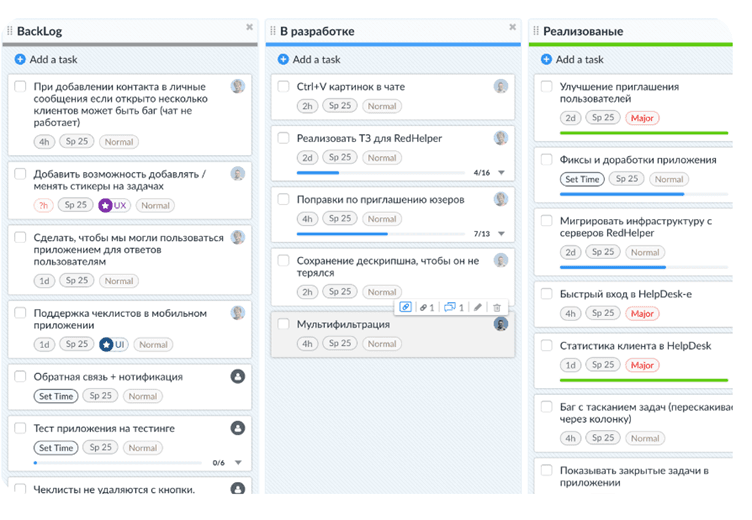Click 'Add a task' in Реализованые column
The width and height of the screenshot is (752, 520).
[x=580, y=60]
